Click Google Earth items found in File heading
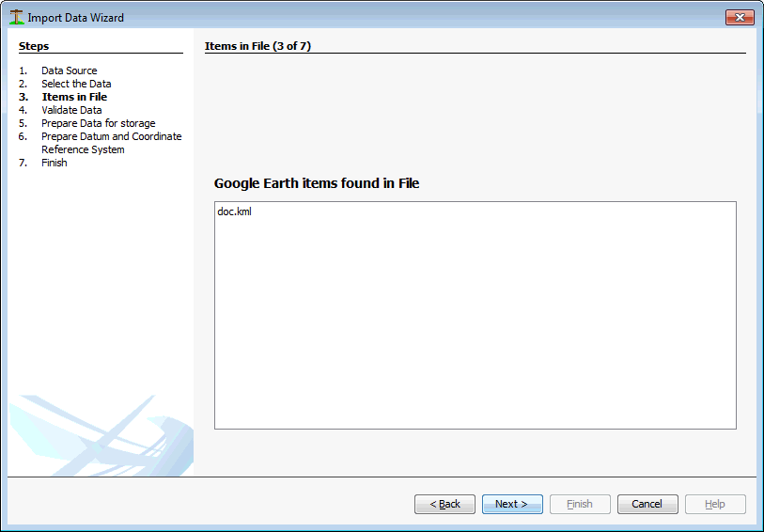Screen dimensions: 764x532 pyautogui.click(x=317, y=183)
